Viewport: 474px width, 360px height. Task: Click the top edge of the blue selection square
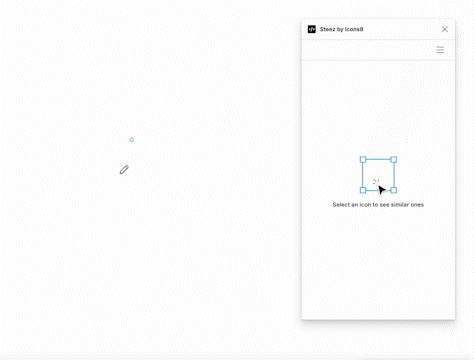[x=378, y=159]
